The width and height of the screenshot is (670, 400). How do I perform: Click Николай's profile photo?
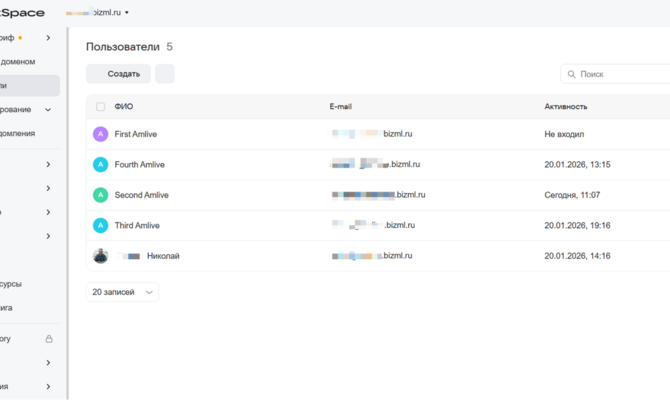pyautogui.click(x=100, y=256)
